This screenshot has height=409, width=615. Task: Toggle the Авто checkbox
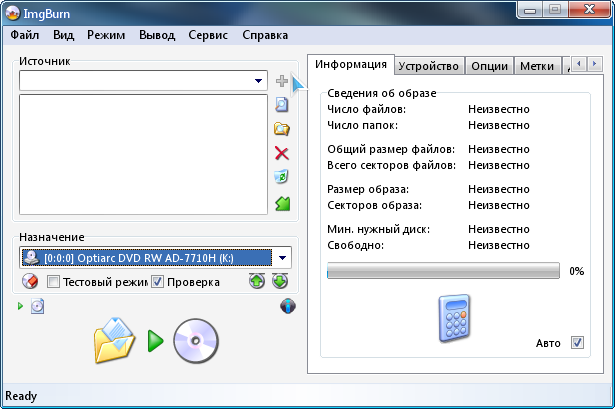click(x=577, y=343)
